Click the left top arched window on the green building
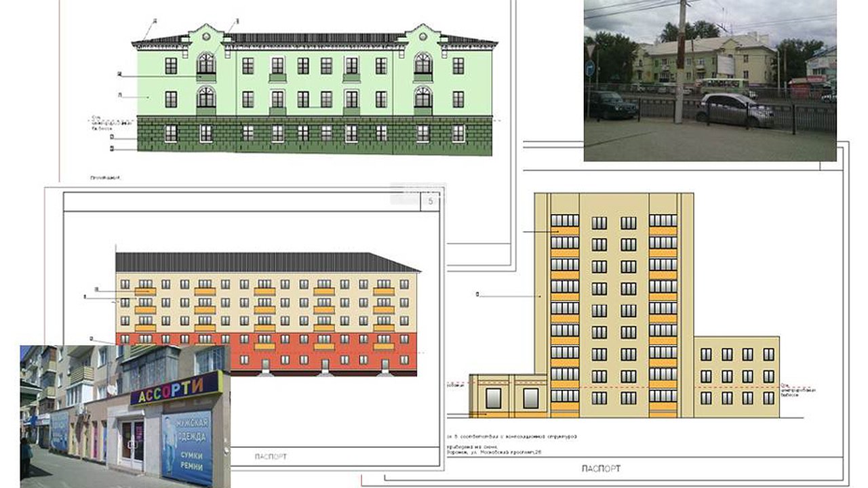 (206, 64)
